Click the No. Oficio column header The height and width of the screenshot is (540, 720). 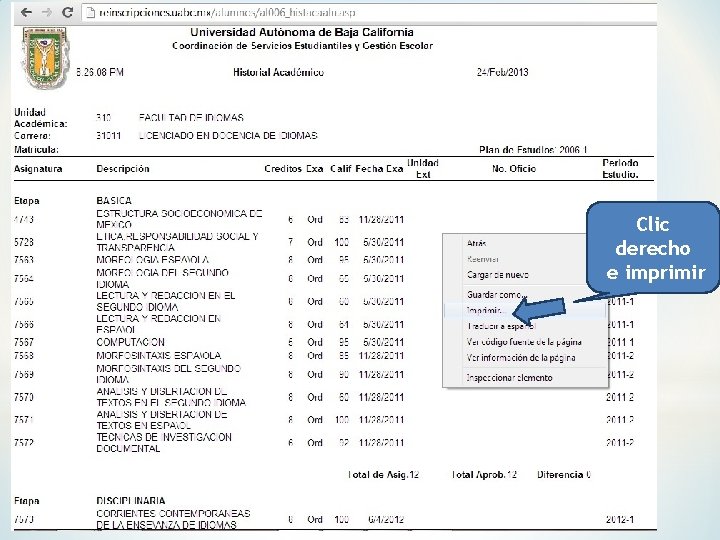pyautogui.click(x=514, y=169)
